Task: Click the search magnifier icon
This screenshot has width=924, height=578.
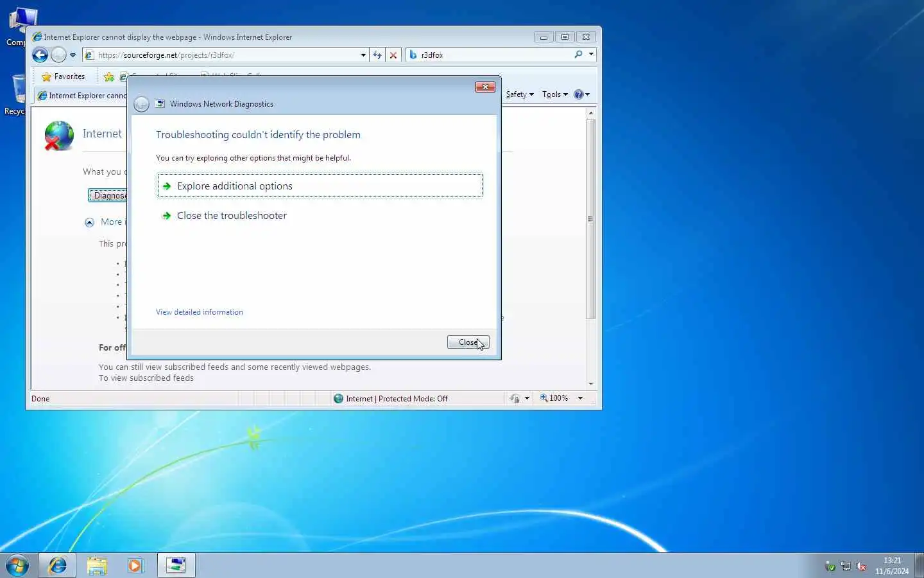Action: tap(578, 55)
